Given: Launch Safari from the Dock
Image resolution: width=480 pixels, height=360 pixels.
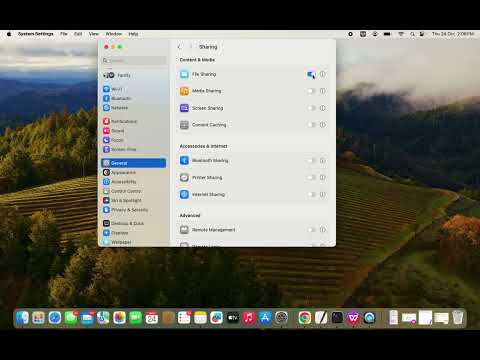Looking at the screenshot, I should tap(55, 318).
